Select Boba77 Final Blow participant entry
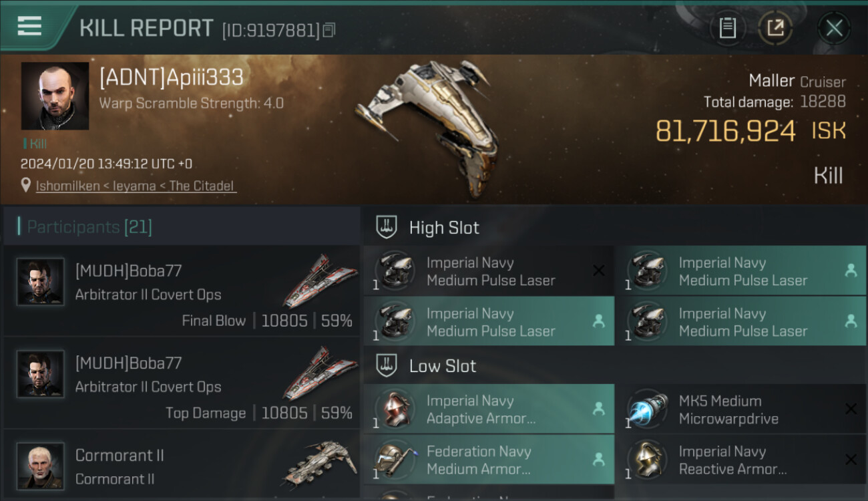This screenshot has width=868, height=501. (182, 291)
